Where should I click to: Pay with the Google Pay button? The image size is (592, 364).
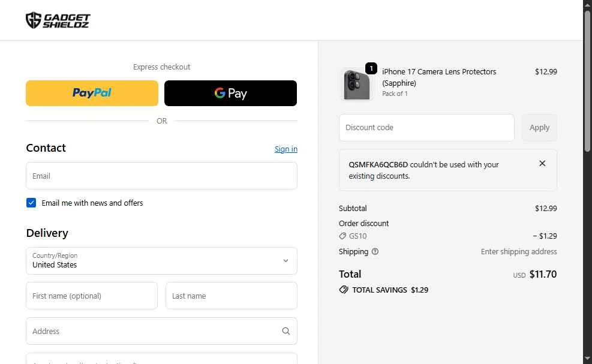tap(230, 93)
